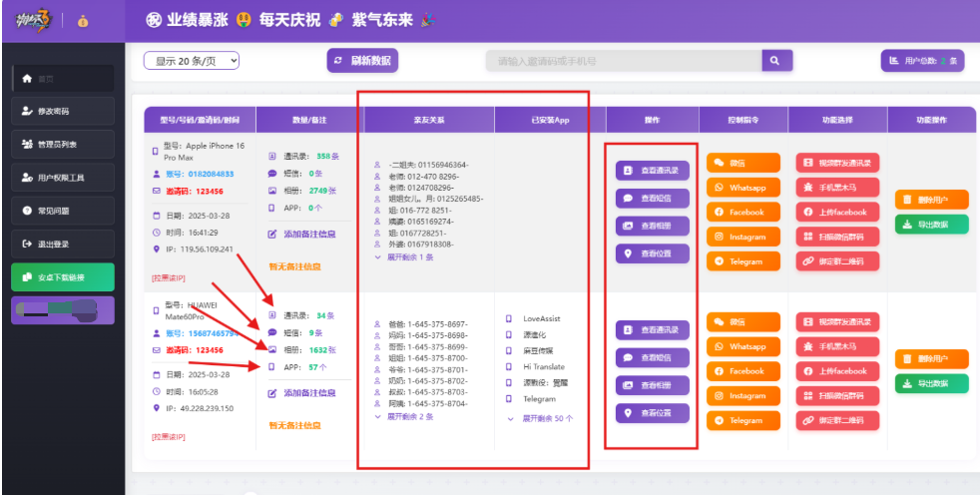Click the orange Telegram button in the HUAWEI row
The image size is (980, 495).
[743, 420]
